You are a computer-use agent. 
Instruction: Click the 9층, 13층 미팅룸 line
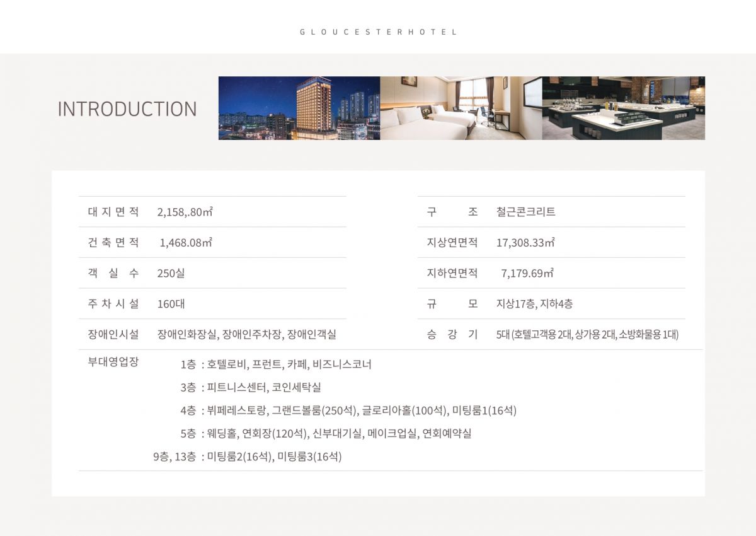point(247,457)
